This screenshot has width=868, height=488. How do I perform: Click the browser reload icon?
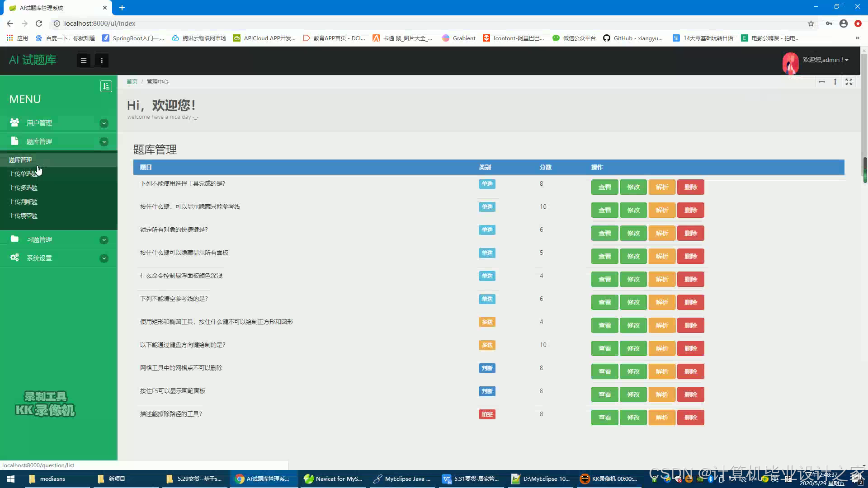39,23
